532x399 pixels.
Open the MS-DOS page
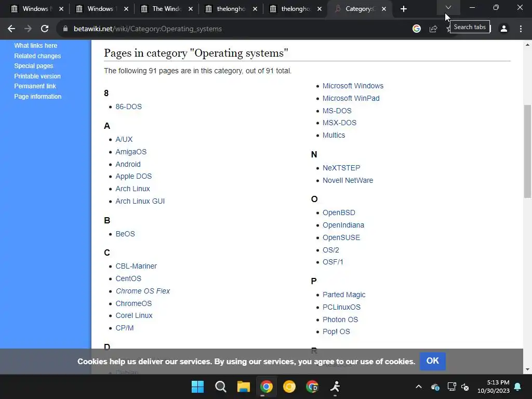coord(337,111)
